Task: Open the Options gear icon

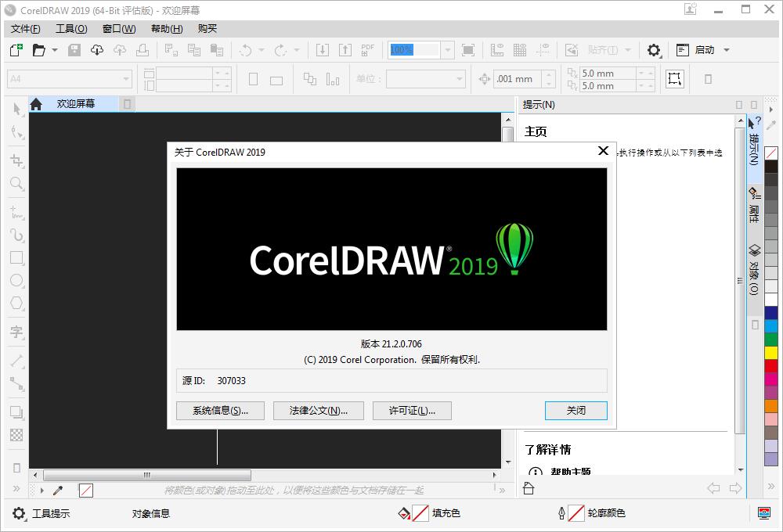Action: (x=654, y=49)
